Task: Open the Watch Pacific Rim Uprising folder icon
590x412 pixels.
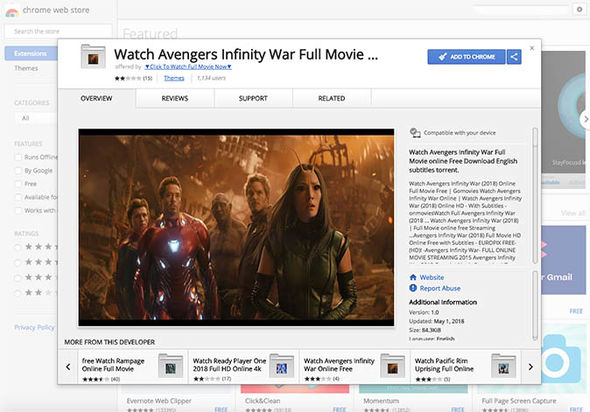Action: [503, 366]
